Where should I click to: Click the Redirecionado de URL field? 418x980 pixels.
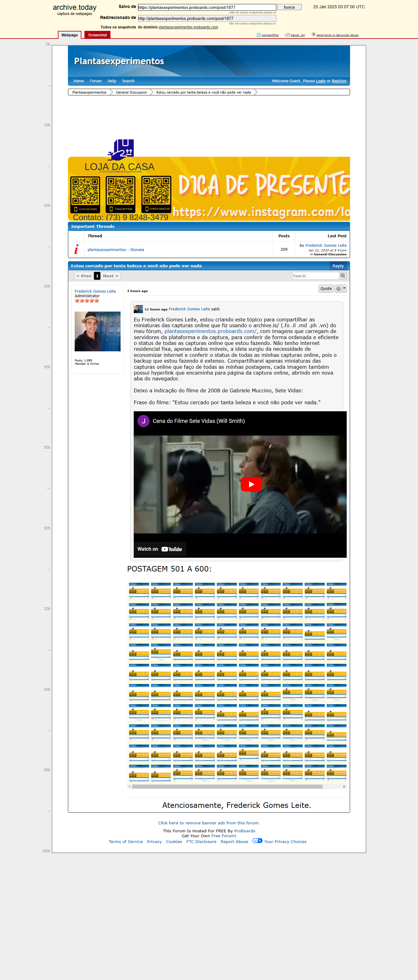coord(207,18)
